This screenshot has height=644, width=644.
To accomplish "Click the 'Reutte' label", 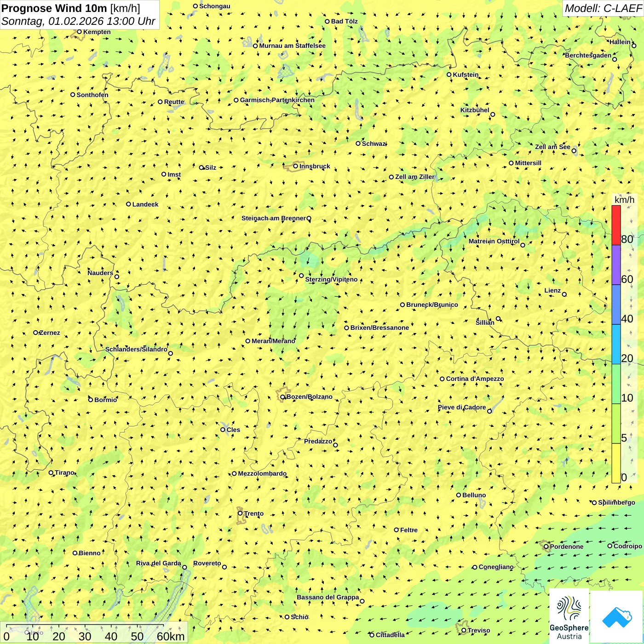I will [174, 102].
